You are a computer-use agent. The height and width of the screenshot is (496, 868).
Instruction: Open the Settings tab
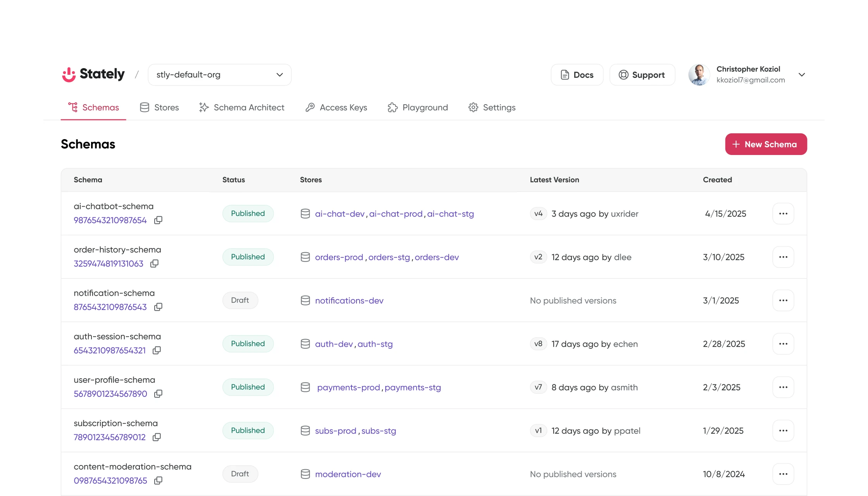tap(492, 107)
